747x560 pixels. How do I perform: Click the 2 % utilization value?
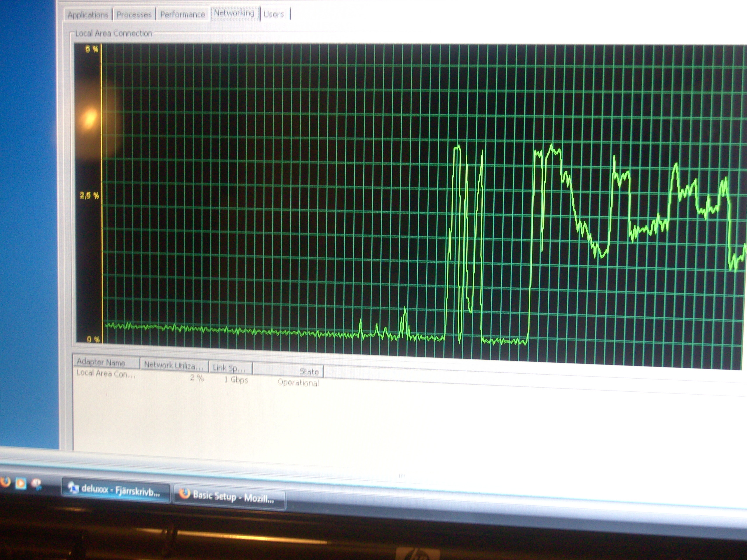tap(197, 378)
